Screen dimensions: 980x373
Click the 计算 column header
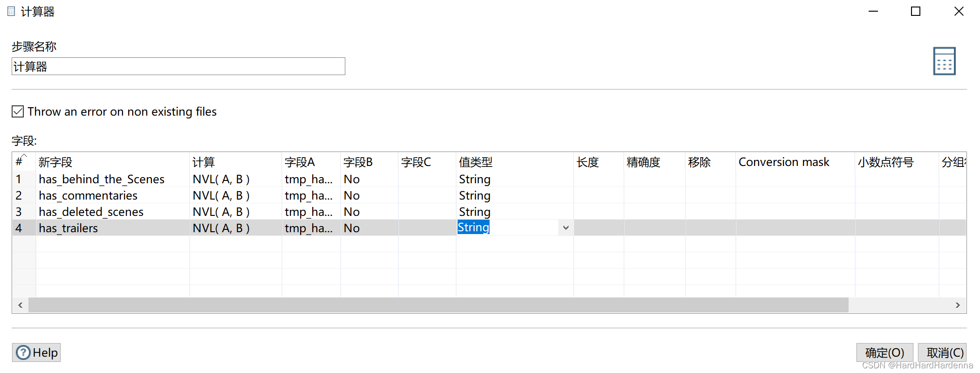tap(236, 162)
